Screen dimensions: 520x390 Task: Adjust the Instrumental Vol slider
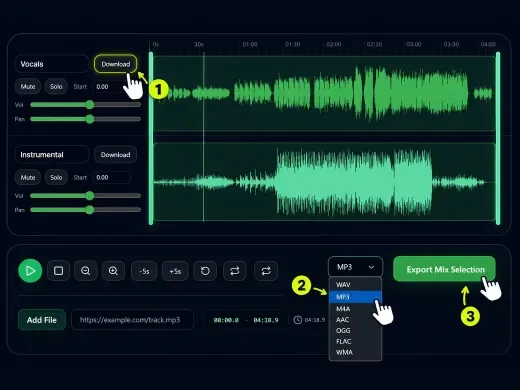pos(85,196)
